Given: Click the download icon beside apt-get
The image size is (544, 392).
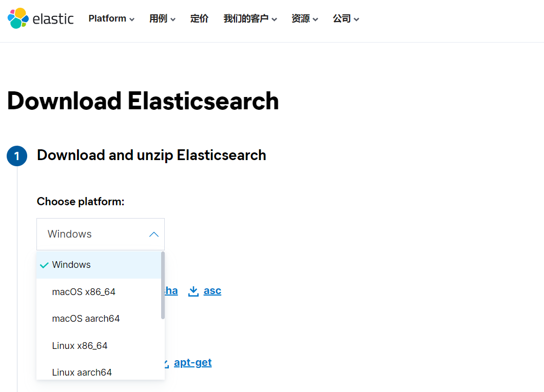Looking at the screenshot, I should coord(163,362).
